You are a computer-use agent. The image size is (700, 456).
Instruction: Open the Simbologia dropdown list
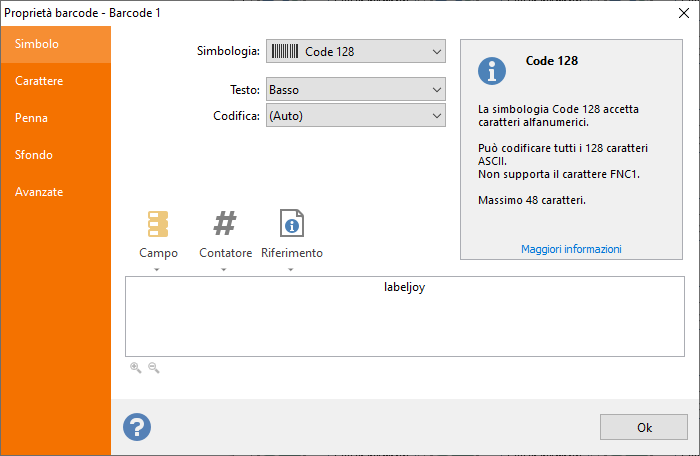point(436,51)
